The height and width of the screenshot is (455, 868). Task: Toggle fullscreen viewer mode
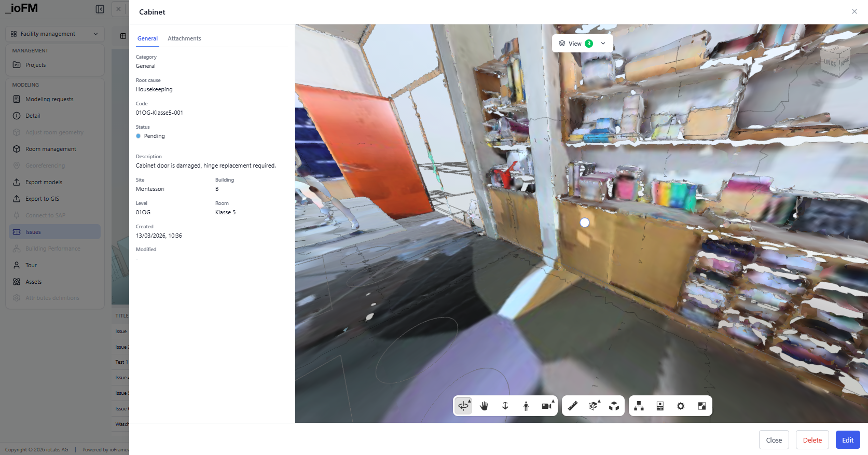(x=702, y=406)
